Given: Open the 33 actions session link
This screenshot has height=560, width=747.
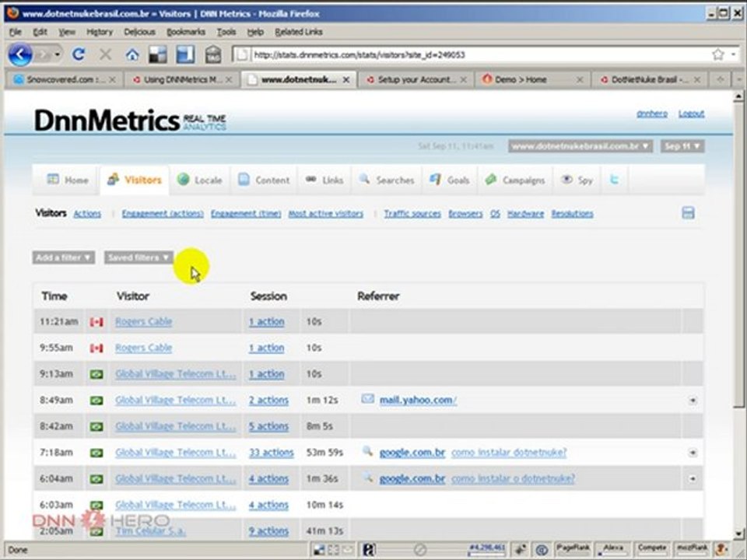Looking at the screenshot, I should (271, 453).
